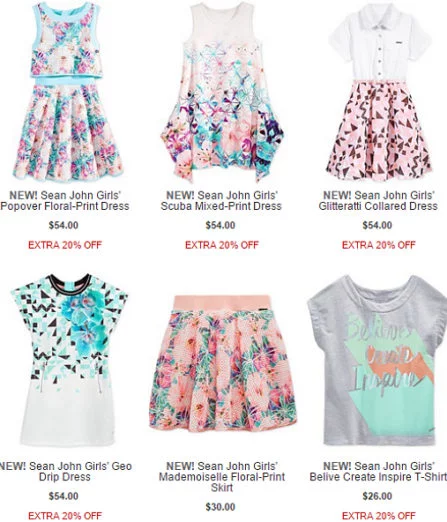Viewport: 447px width, 522px height.
Task: Click the Glitteratti Collared Dress title link
Action: [378, 201]
